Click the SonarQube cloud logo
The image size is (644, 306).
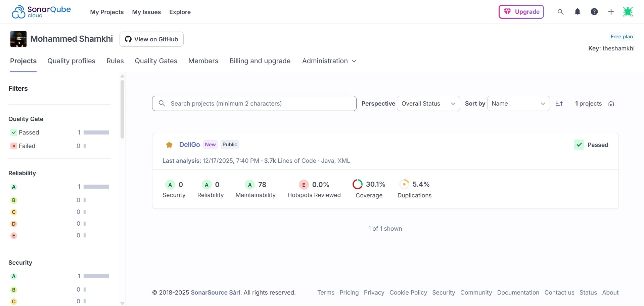(x=41, y=12)
